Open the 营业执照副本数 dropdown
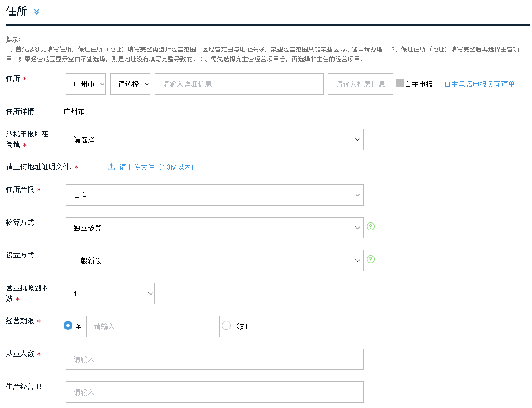 110,293
